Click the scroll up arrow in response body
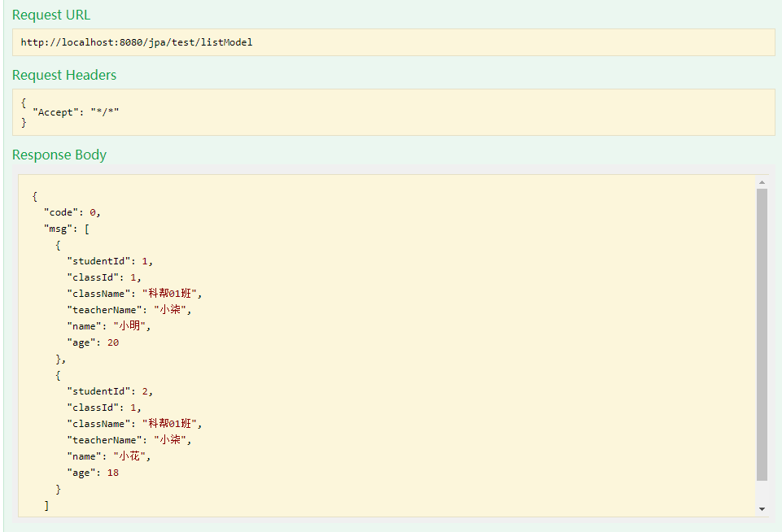 [762, 182]
